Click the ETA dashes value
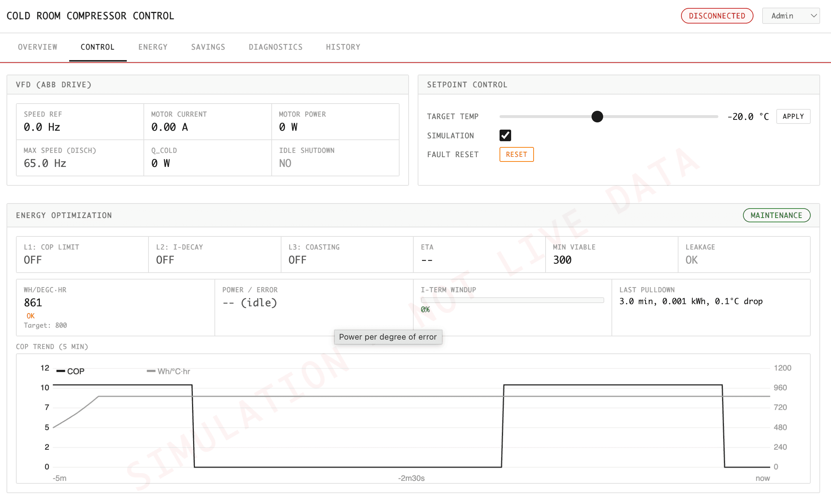This screenshot has height=504, width=831. point(427,260)
